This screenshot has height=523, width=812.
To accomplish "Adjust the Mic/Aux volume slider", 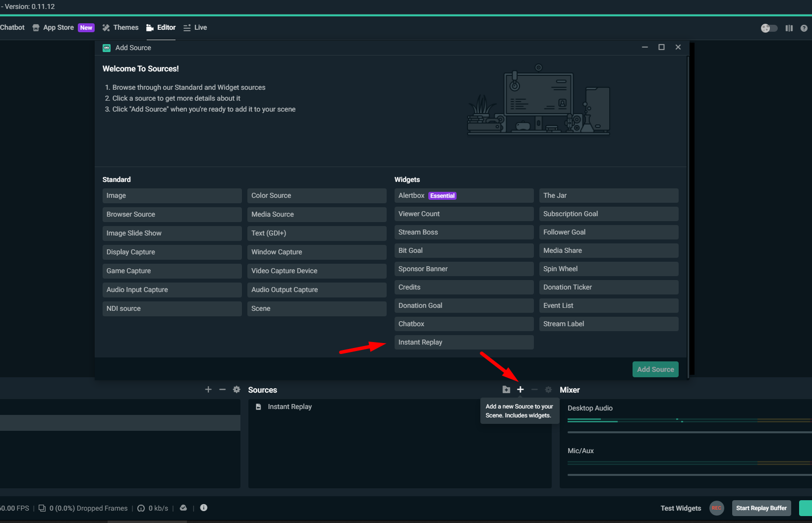I will point(690,475).
